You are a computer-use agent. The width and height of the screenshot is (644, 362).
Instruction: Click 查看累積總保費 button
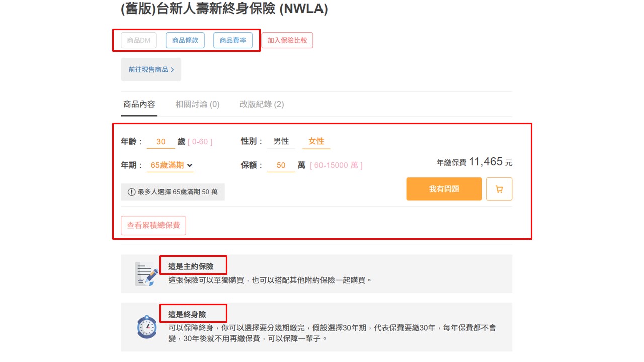coord(153,225)
